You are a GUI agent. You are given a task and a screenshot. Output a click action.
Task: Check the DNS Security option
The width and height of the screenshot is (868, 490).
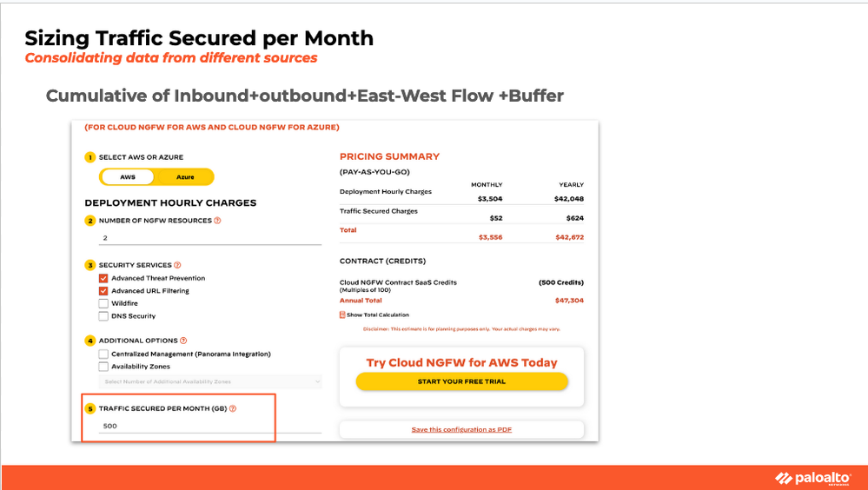click(103, 316)
